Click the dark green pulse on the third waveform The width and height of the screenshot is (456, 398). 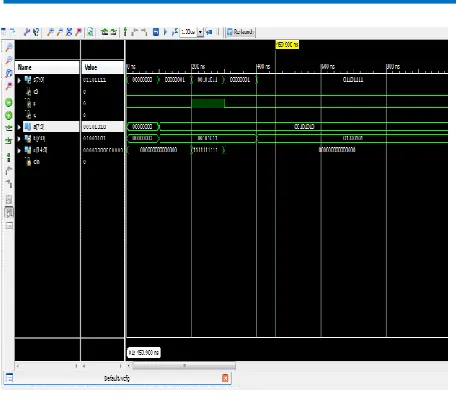click(x=208, y=103)
